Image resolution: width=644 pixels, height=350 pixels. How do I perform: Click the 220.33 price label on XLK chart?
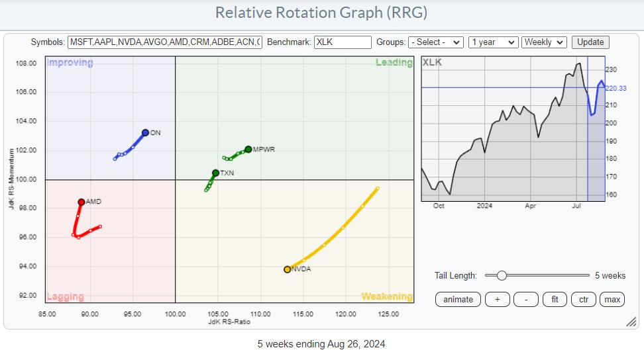617,88
